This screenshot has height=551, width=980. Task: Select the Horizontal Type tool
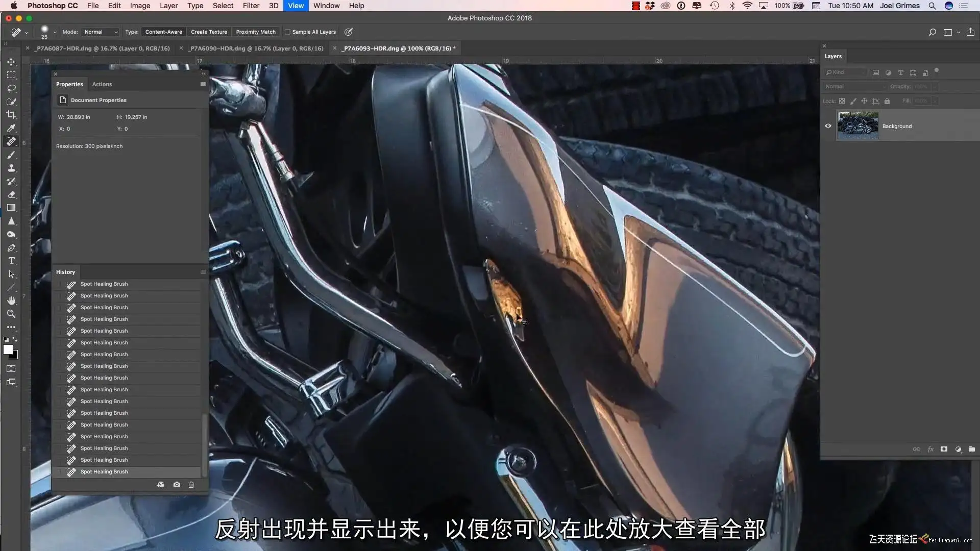pos(11,261)
